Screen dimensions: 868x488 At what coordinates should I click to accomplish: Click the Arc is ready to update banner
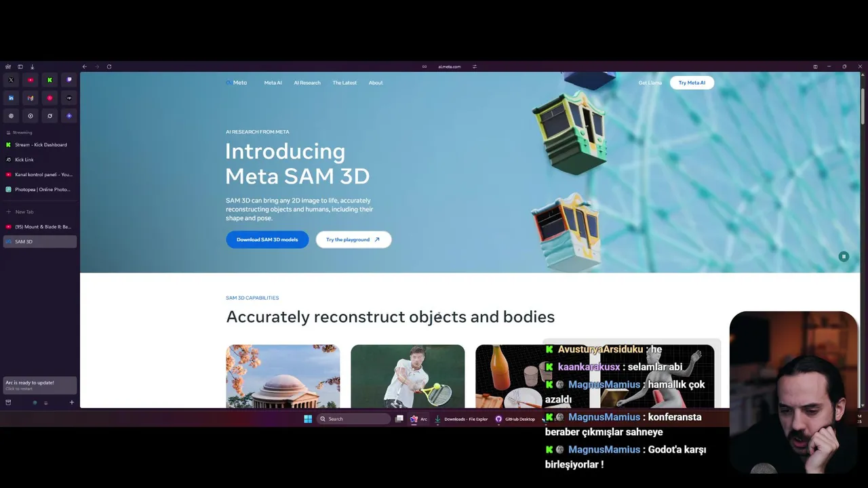coord(40,385)
